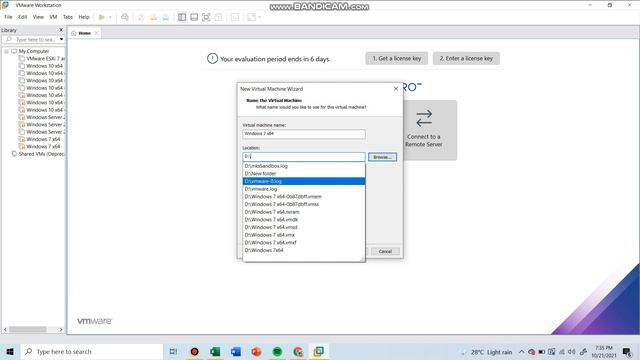Screen dimensions: 640x360
Task: Click the Library scrollbar right arrow
Action: pyautogui.click(x=61, y=329)
